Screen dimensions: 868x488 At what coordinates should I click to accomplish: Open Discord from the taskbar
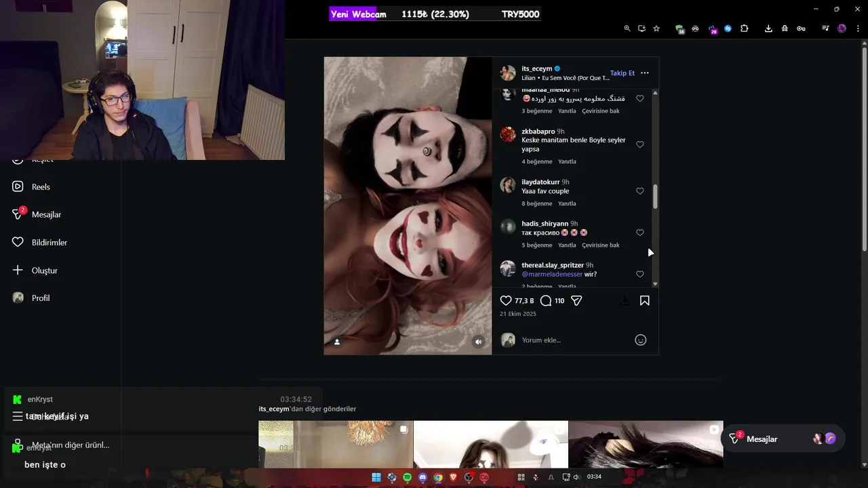[422, 477]
